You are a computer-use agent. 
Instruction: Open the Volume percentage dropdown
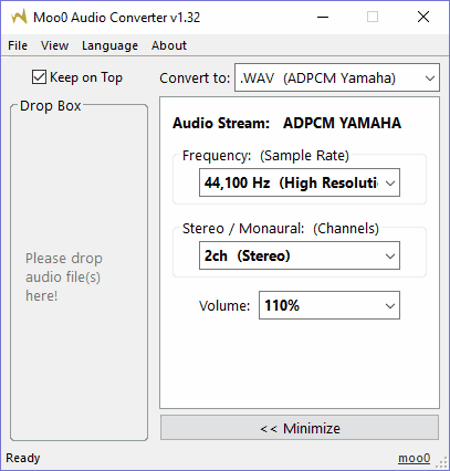329,305
